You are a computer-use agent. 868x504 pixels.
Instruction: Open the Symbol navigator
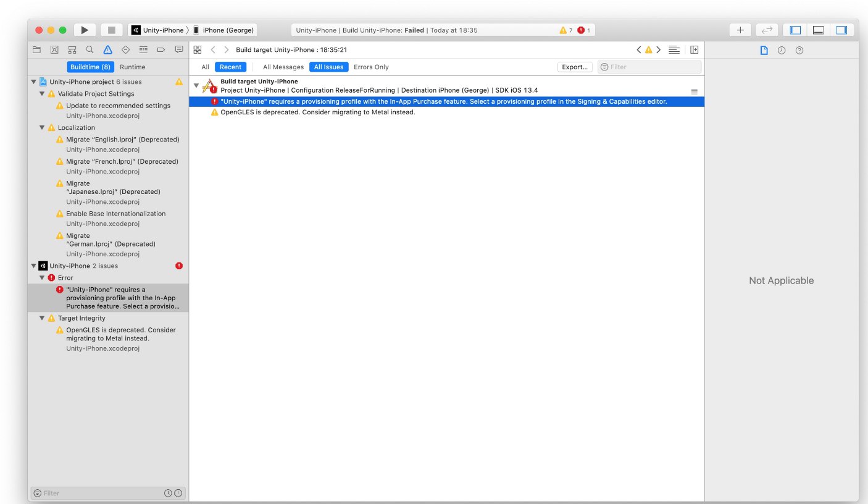72,49
